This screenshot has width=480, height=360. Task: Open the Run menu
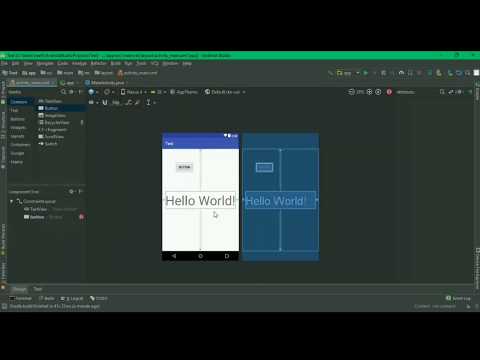pyautogui.click(x=128, y=63)
